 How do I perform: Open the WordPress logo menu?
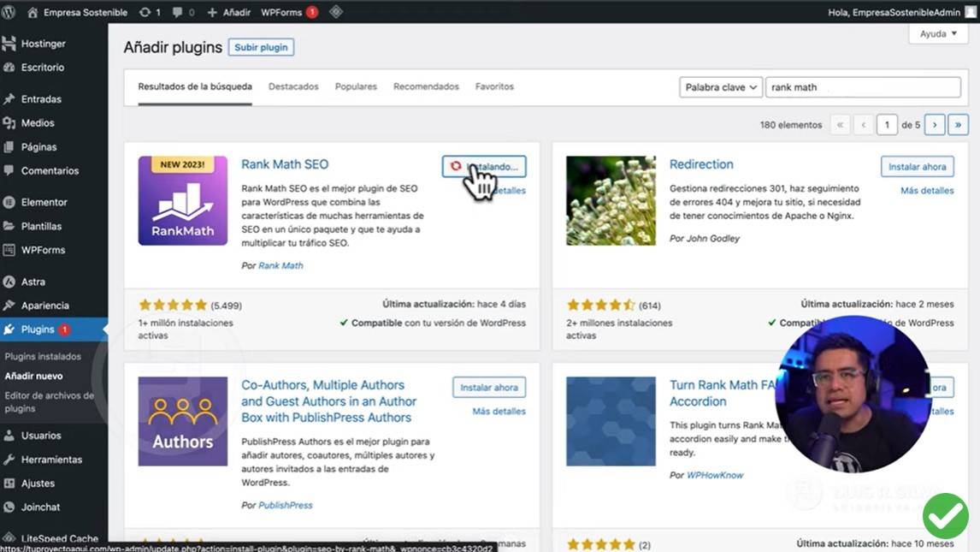coord(9,12)
